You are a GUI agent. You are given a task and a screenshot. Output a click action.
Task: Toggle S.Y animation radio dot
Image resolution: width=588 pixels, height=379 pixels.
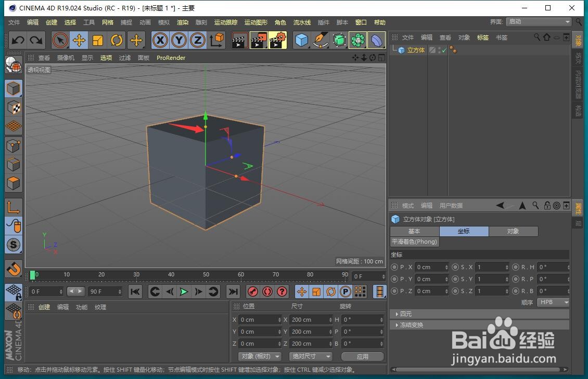tap(455, 279)
